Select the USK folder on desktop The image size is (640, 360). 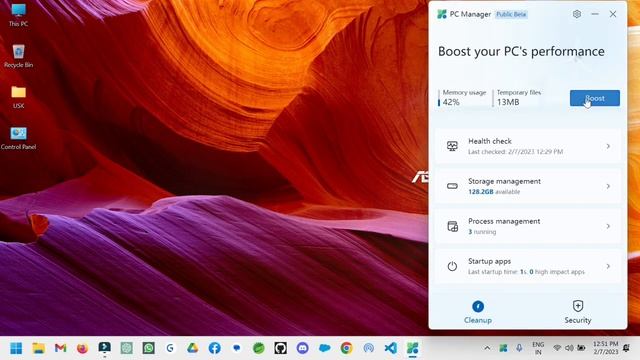tap(18, 97)
